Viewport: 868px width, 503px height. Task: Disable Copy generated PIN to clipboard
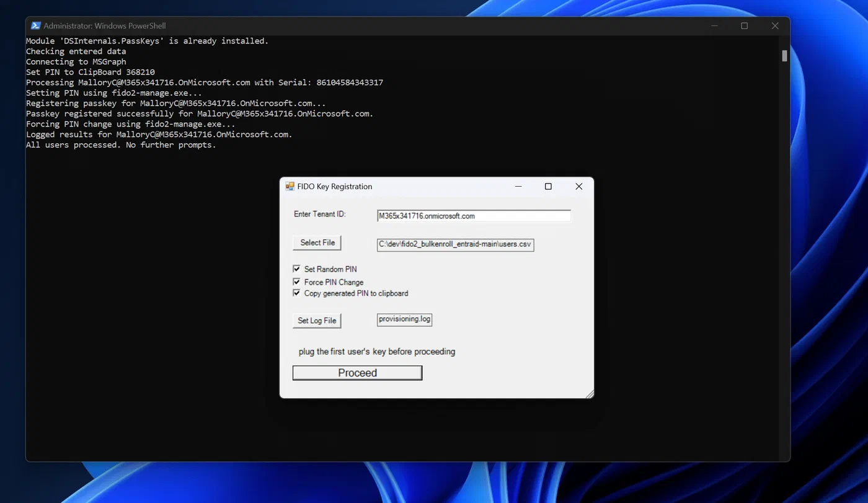pos(296,293)
